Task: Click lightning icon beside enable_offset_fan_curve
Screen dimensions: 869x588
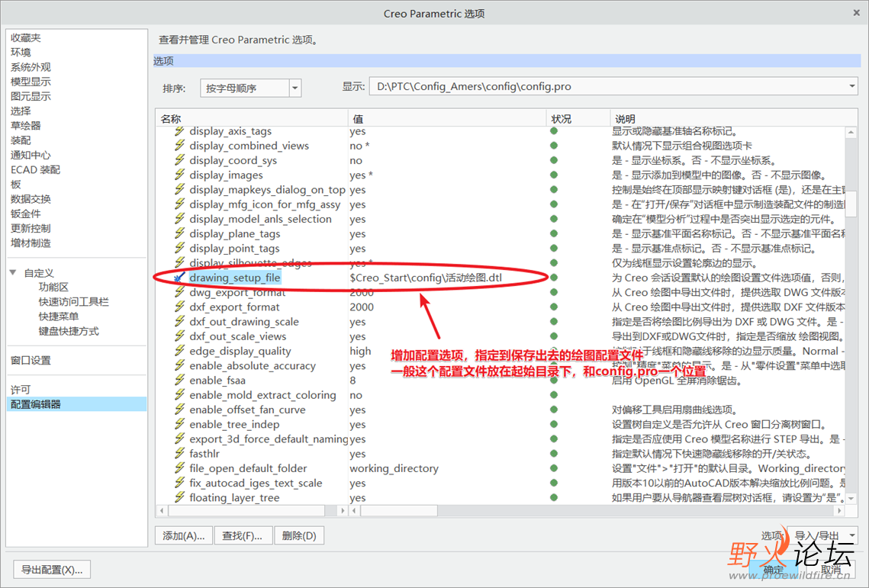Action: pyautogui.click(x=179, y=410)
